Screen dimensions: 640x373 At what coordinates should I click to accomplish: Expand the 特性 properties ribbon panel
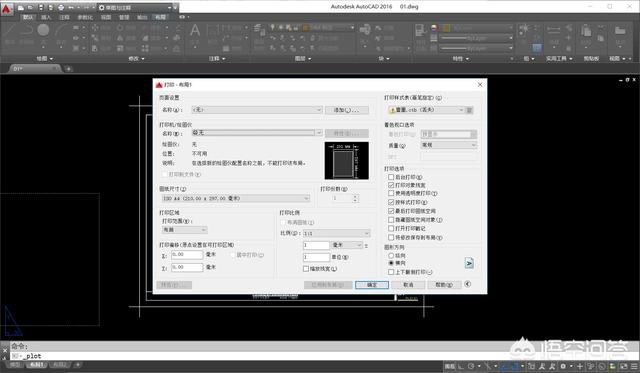(460, 59)
